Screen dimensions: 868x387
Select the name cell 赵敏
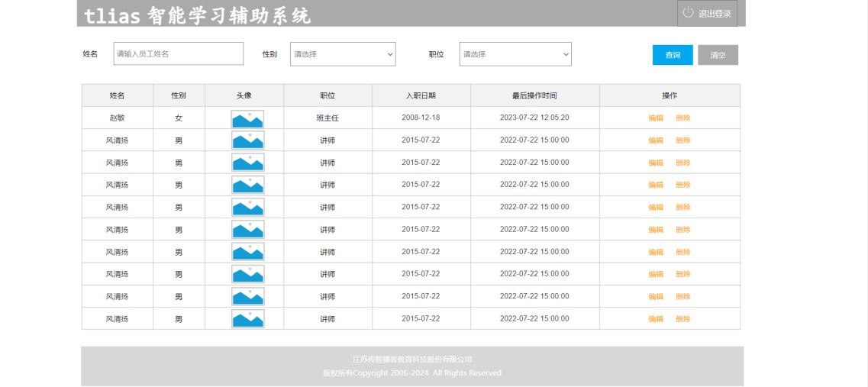pyautogui.click(x=118, y=118)
